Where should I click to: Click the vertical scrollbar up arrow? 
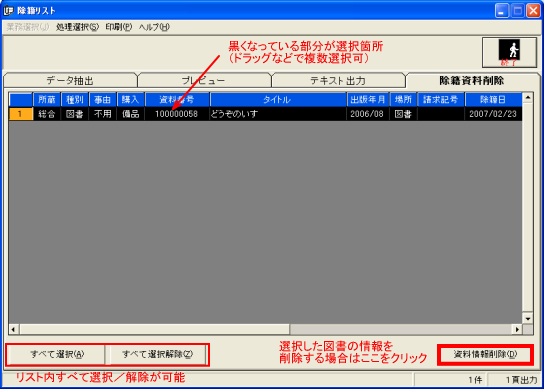528,98
